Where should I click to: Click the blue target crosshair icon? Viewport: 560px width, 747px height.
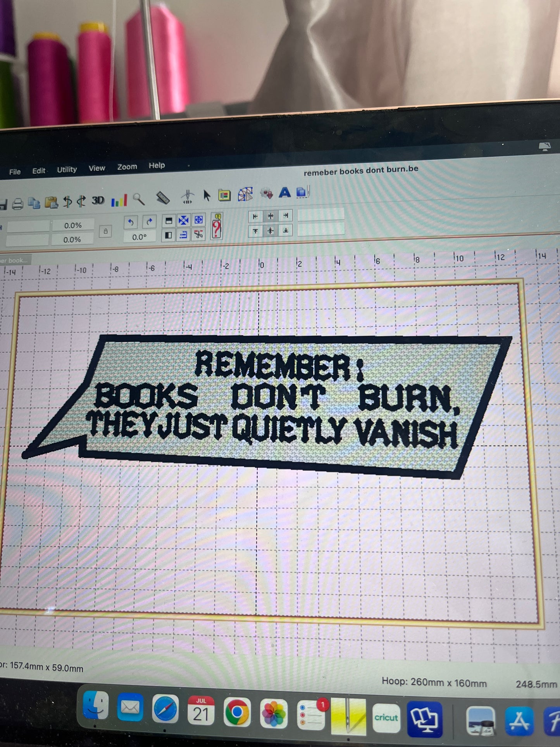[198, 220]
